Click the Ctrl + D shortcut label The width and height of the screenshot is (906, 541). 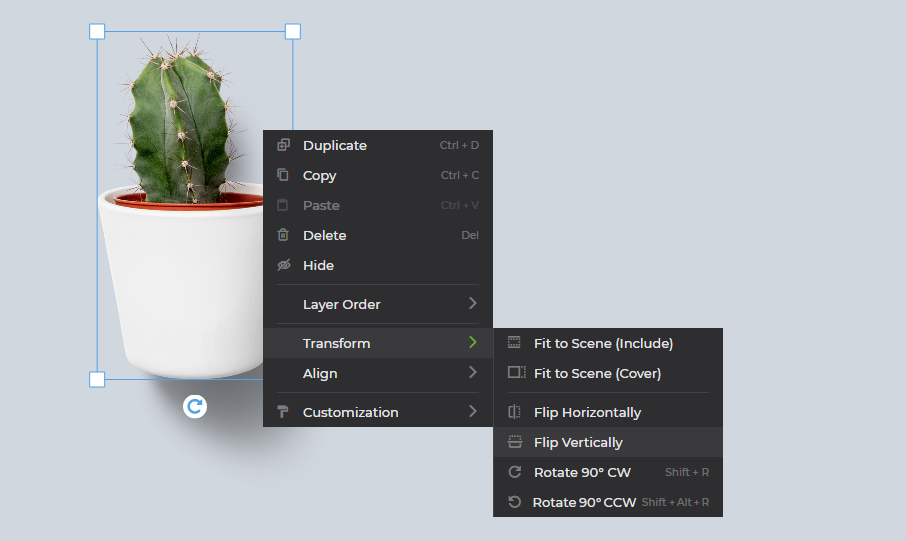459,145
